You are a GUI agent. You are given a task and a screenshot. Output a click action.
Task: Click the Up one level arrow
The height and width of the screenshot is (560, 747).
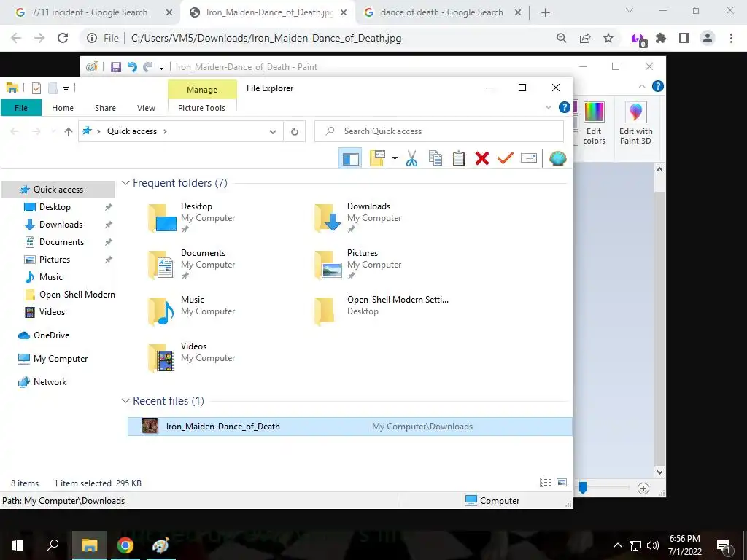pyautogui.click(x=69, y=131)
